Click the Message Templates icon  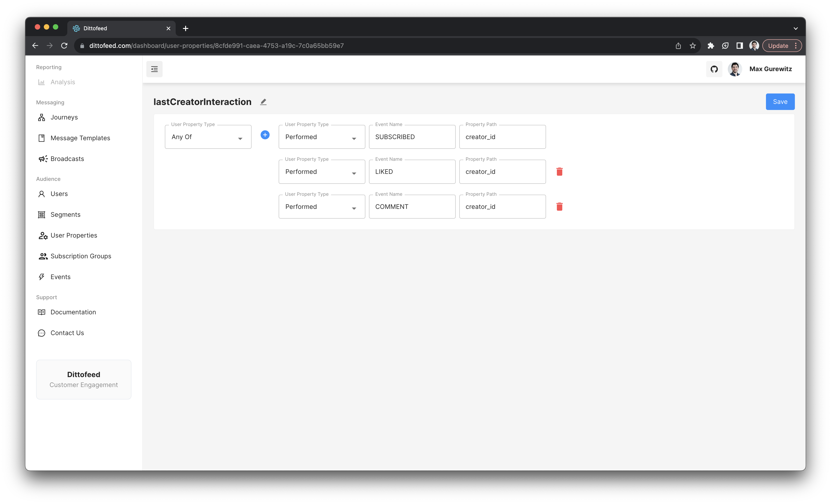click(x=42, y=138)
